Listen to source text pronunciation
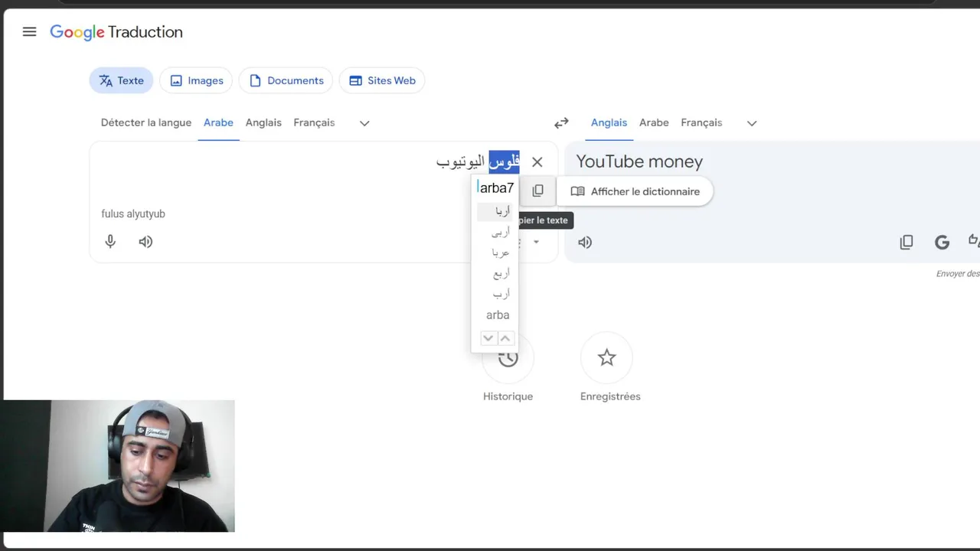 click(145, 242)
